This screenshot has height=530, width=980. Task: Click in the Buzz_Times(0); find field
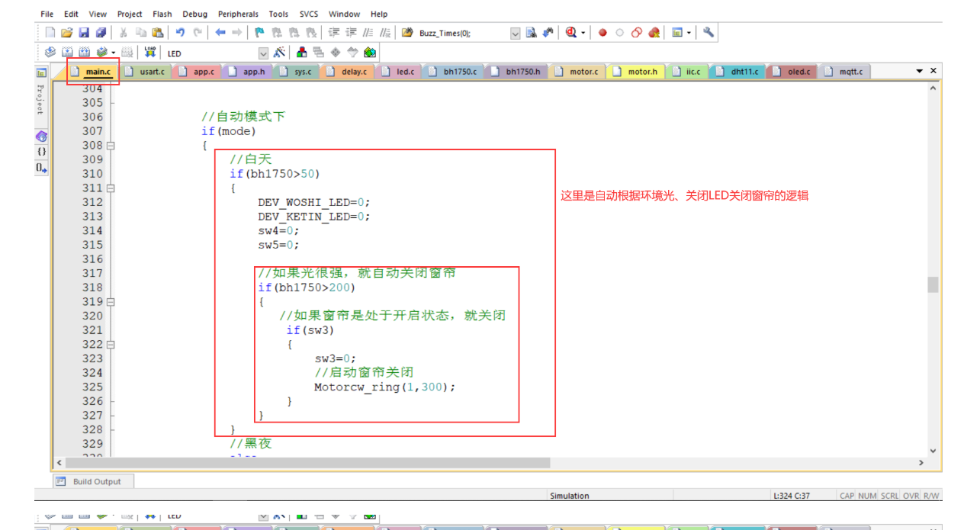tap(463, 33)
